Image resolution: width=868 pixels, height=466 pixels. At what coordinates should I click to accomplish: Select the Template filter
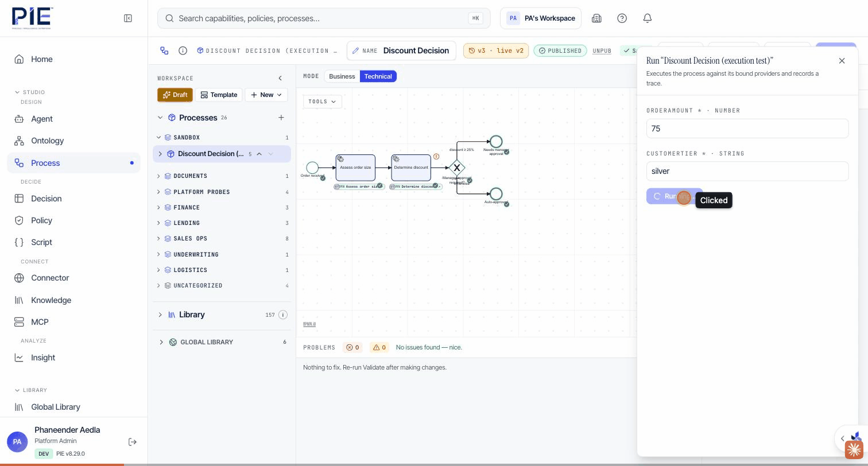[x=219, y=95]
